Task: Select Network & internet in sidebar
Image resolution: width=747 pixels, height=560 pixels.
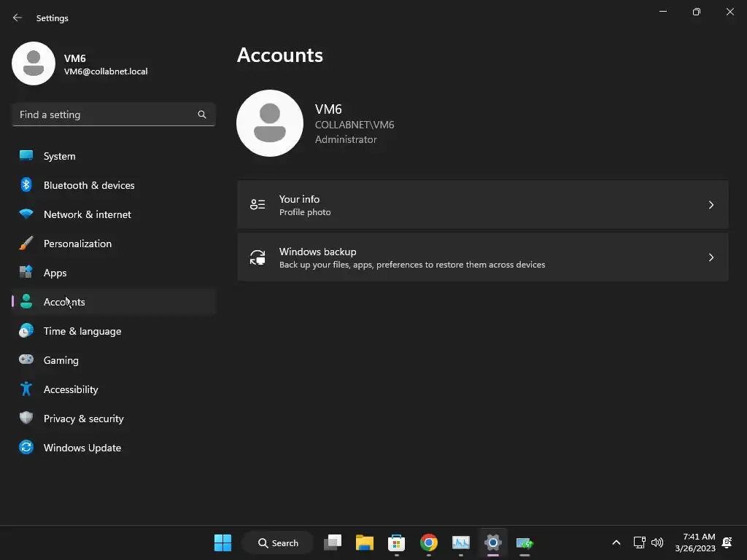Action: point(113,214)
